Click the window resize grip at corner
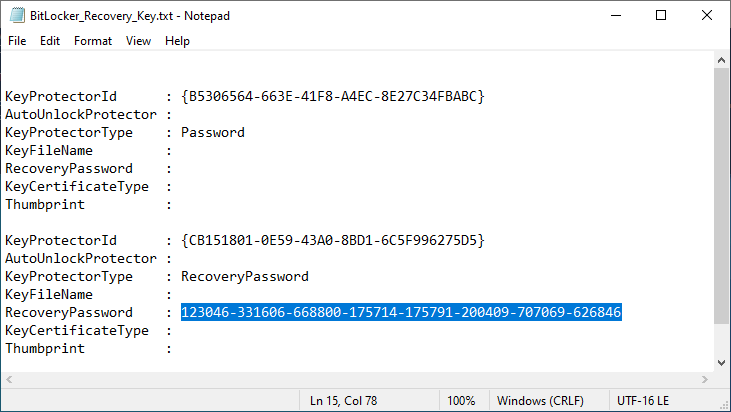 click(x=724, y=405)
